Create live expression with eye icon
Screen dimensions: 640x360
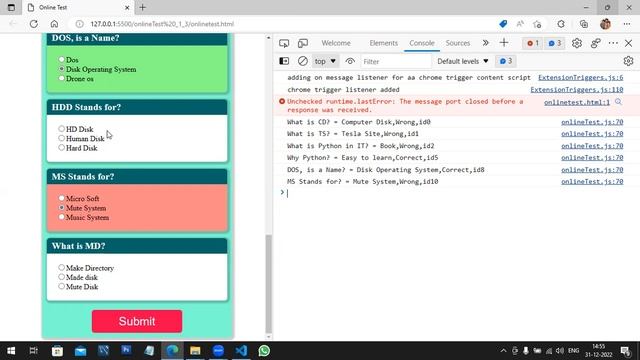tap(350, 61)
